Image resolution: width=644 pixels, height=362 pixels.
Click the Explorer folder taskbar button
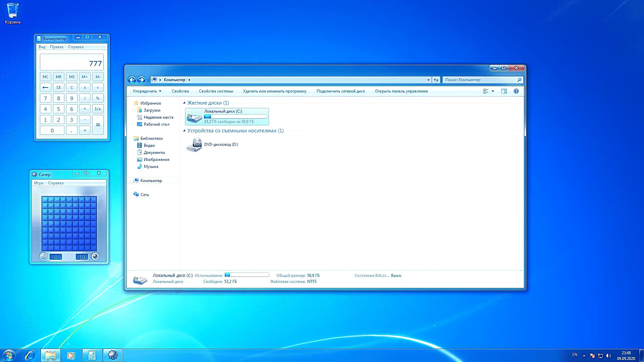[51, 355]
